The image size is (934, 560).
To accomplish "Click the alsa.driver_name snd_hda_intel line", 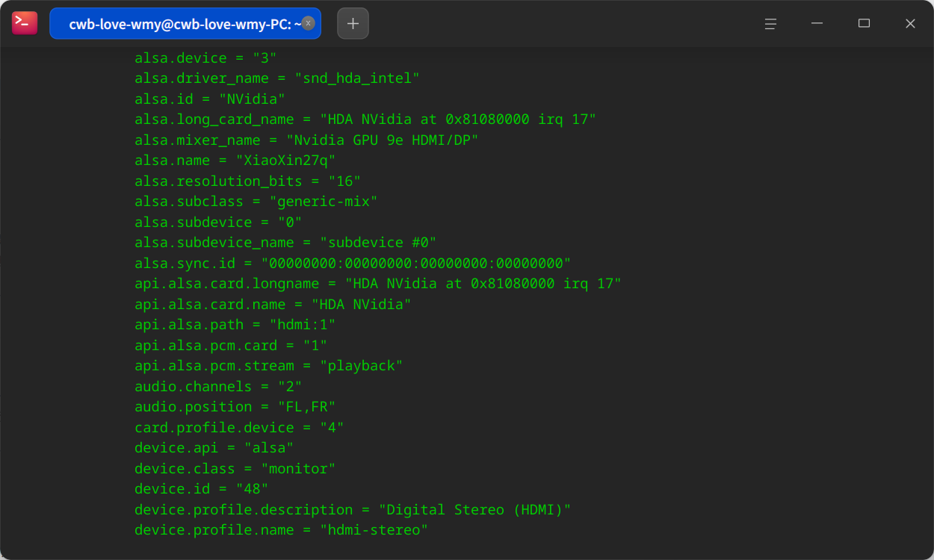I will point(277,78).
